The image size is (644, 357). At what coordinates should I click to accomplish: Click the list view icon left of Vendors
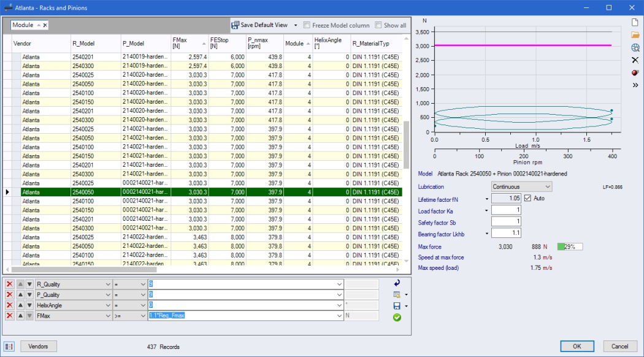(x=9, y=347)
